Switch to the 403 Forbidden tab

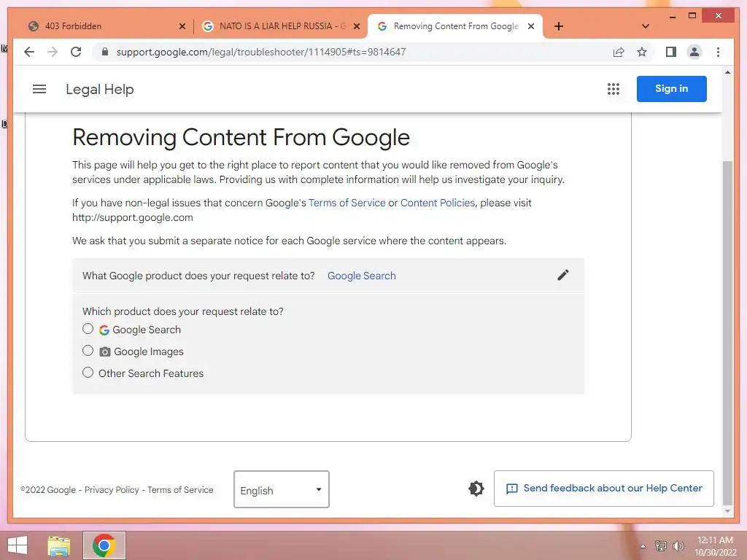pyautogui.click(x=105, y=26)
